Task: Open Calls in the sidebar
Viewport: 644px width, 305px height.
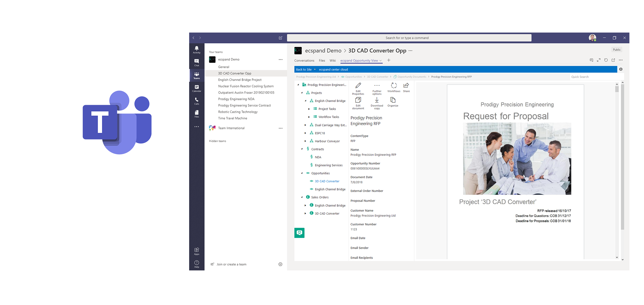Action: coord(197,101)
